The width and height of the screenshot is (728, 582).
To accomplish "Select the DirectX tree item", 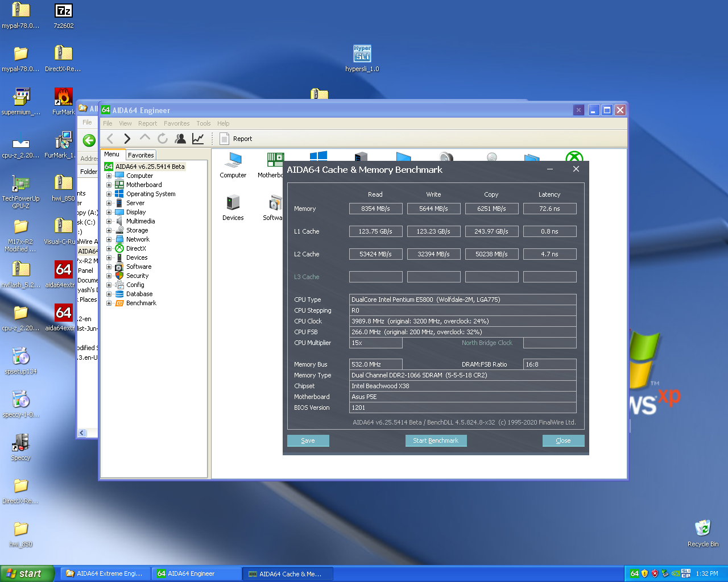I will coord(136,248).
